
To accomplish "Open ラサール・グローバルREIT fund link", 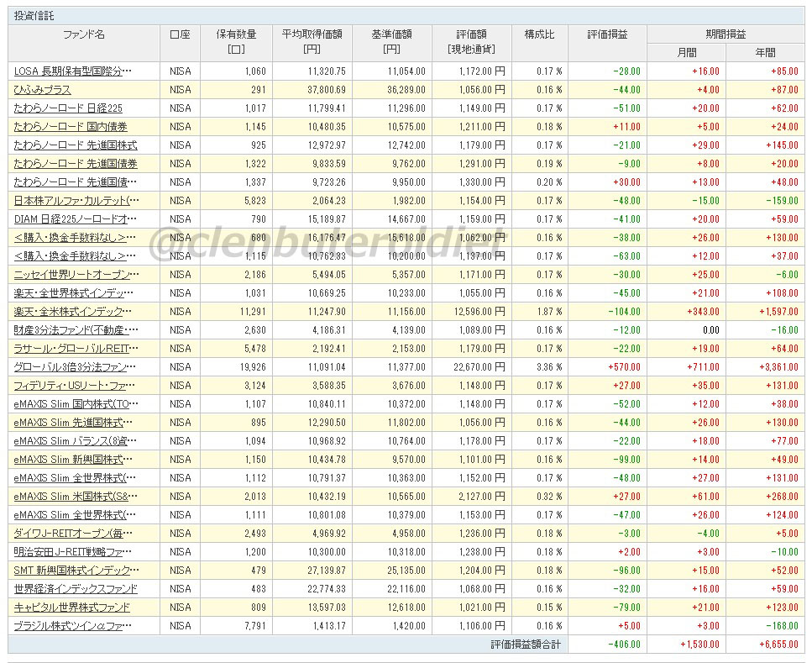I will pyautogui.click(x=76, y=349).
